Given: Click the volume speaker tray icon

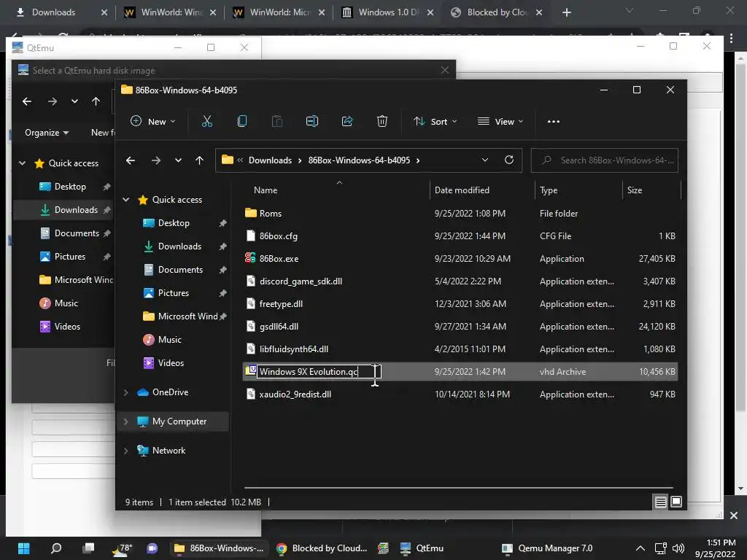Looking at the screenshot, I should [x=678, y=548].
